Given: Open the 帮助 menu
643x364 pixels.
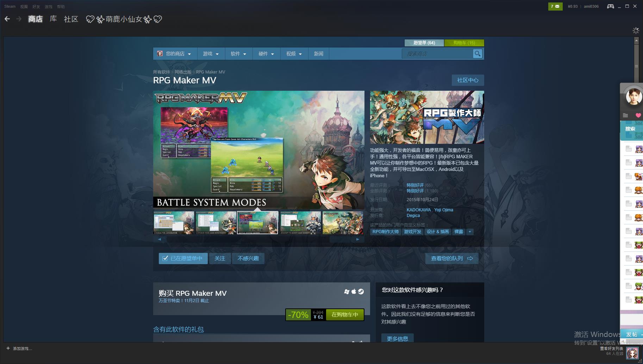Looking at the screenshot, I should [x=61, y=6].
